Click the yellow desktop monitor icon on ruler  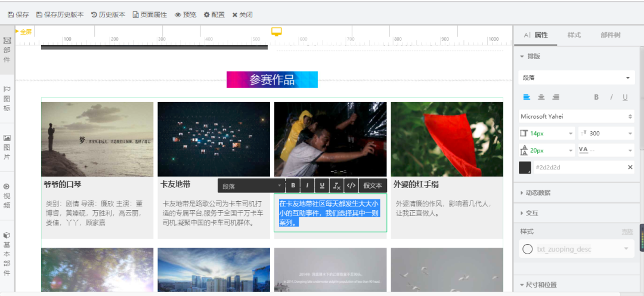(x=277, y=32)
